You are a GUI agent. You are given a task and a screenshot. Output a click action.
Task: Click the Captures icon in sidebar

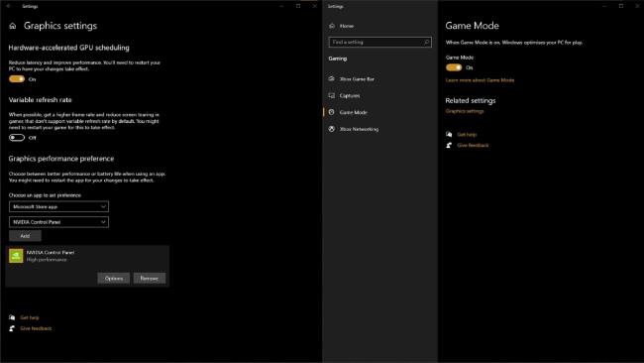[332, 95]
